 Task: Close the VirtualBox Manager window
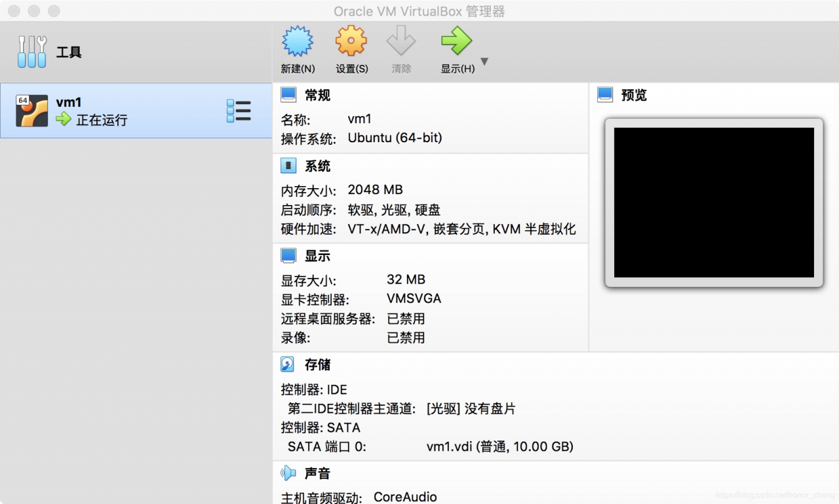pyautogui.click(x=13, y=11)
